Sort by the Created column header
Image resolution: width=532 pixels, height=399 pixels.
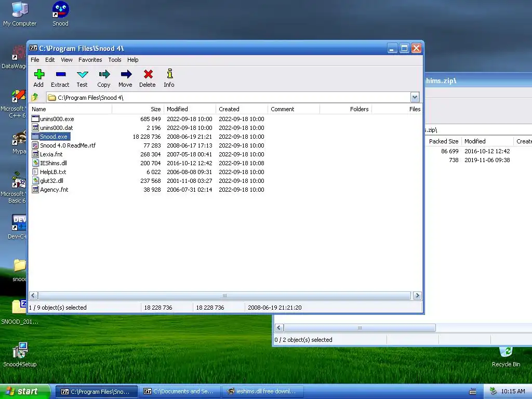[x=242, y=109]
